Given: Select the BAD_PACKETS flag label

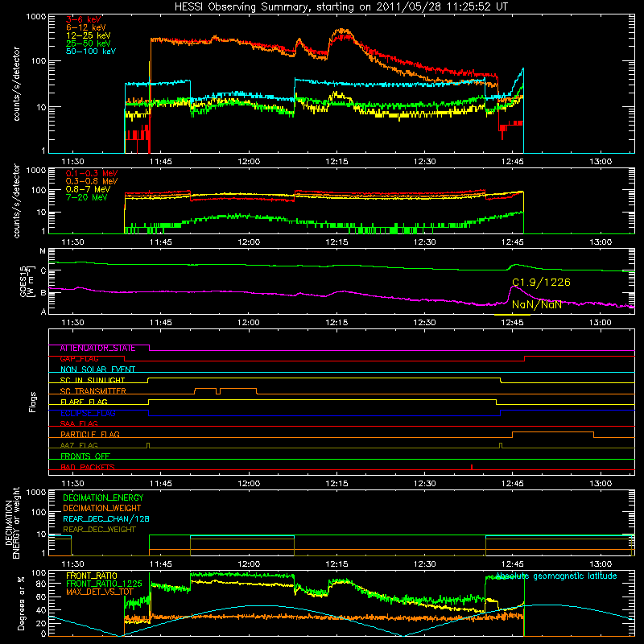Looking at the screenshot, I should click(88, 467).
